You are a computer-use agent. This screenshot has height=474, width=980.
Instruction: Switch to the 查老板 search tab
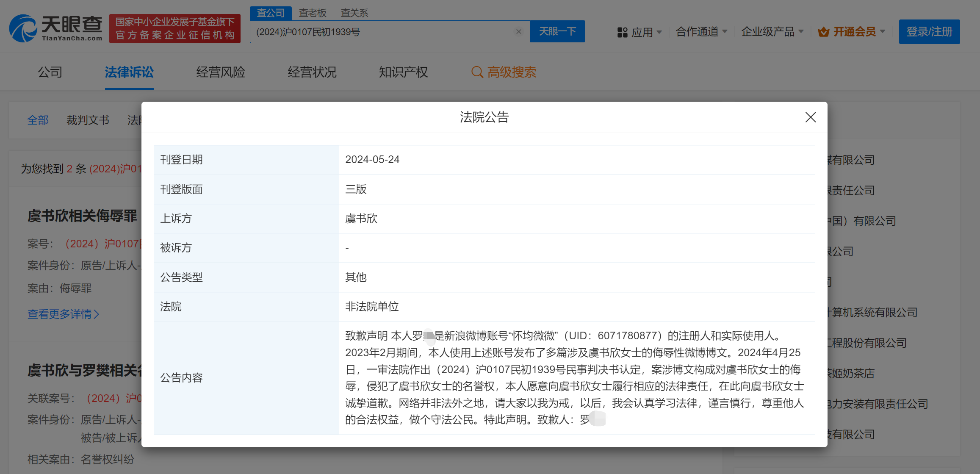point(313,13)
